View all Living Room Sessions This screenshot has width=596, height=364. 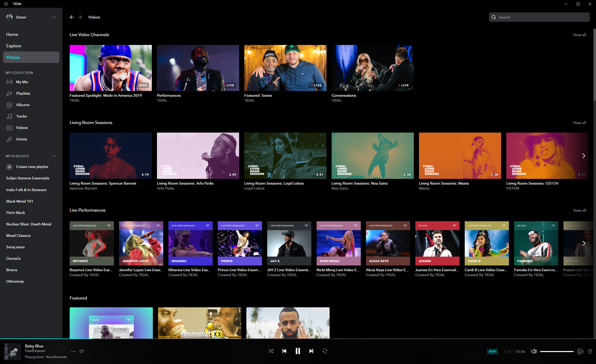[x=579, y=123]
